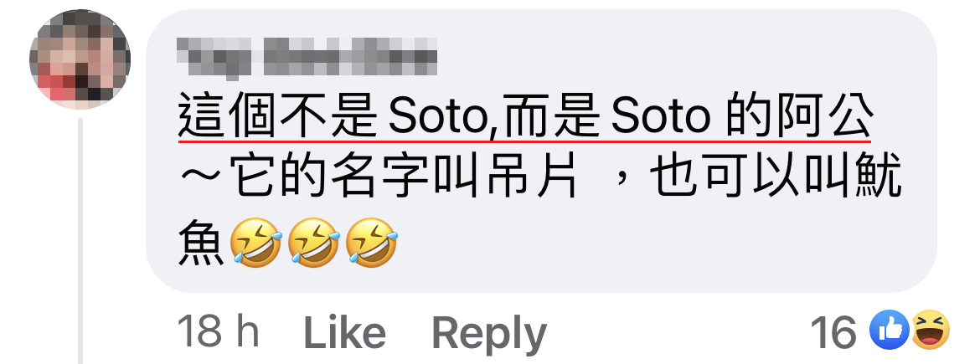Click the third rolling-laughing emoji
This screenshot has height=364, width=980.
[371, 243]
